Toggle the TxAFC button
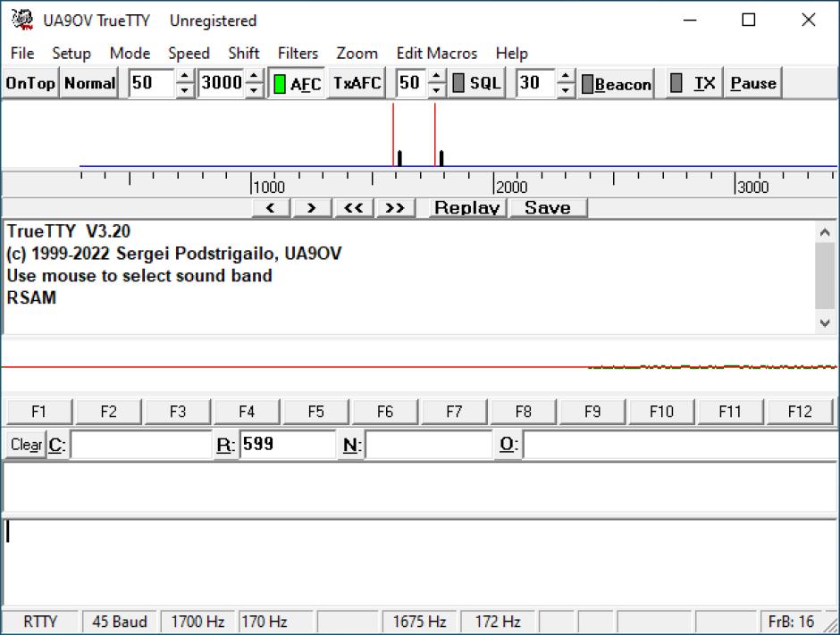 (x=357, y=83)
